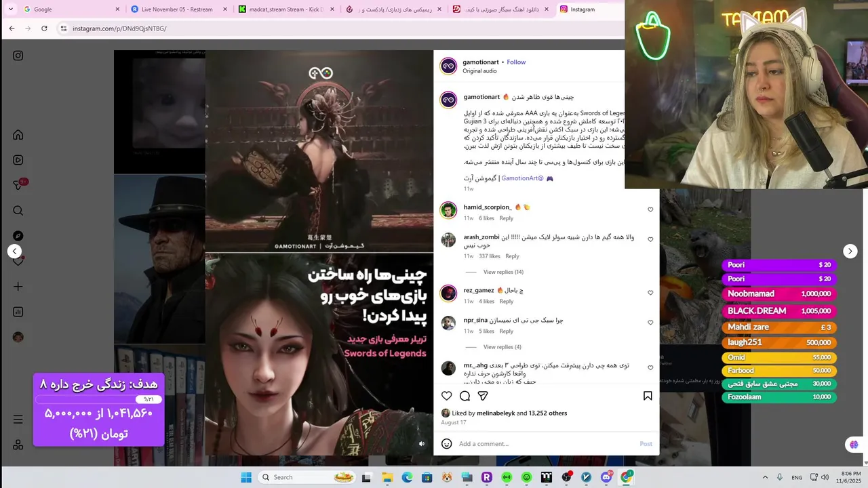Viewport: 868px width, 488px height.
Task: Open Microsoft Edge from the taskbar
Action: click(407, 477)
